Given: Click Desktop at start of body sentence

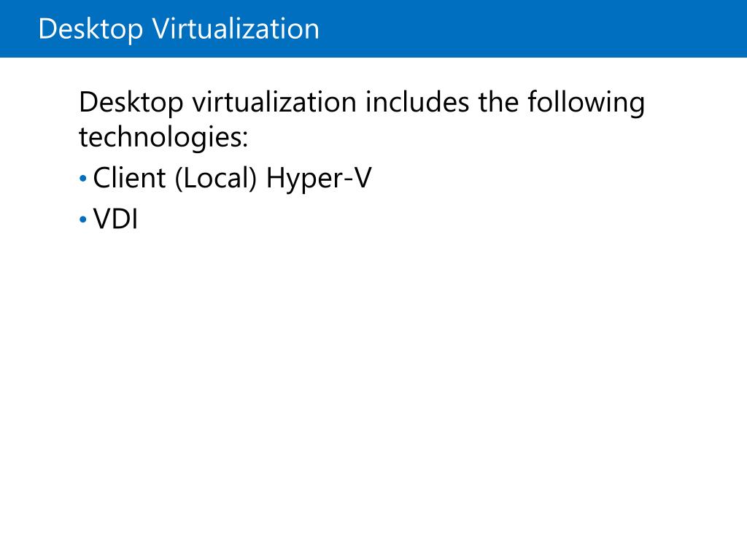Looking at the screenshot, I should pos(131,104).
